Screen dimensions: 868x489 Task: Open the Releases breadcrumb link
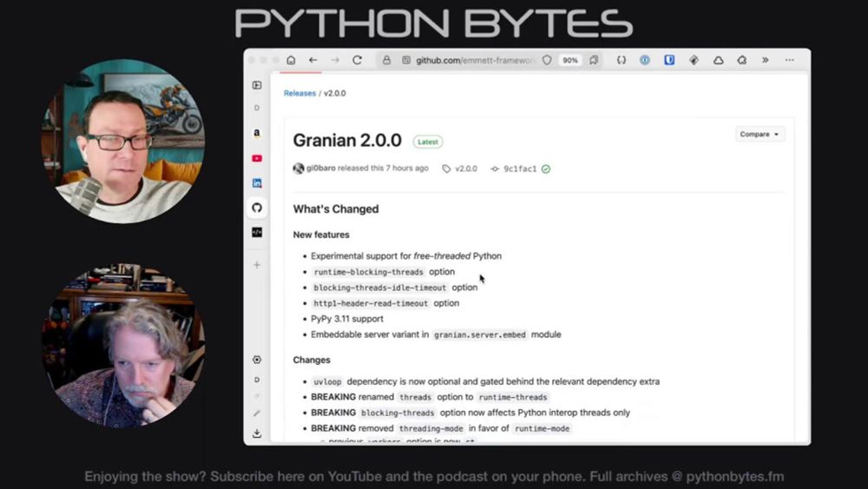coord(299,93)
